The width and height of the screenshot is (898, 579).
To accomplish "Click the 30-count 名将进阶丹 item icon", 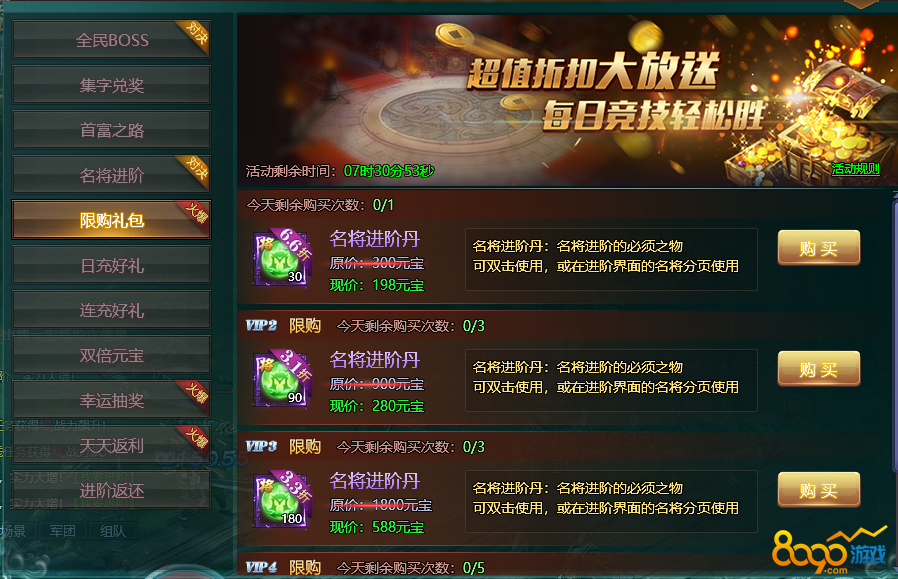I will 281,258.
